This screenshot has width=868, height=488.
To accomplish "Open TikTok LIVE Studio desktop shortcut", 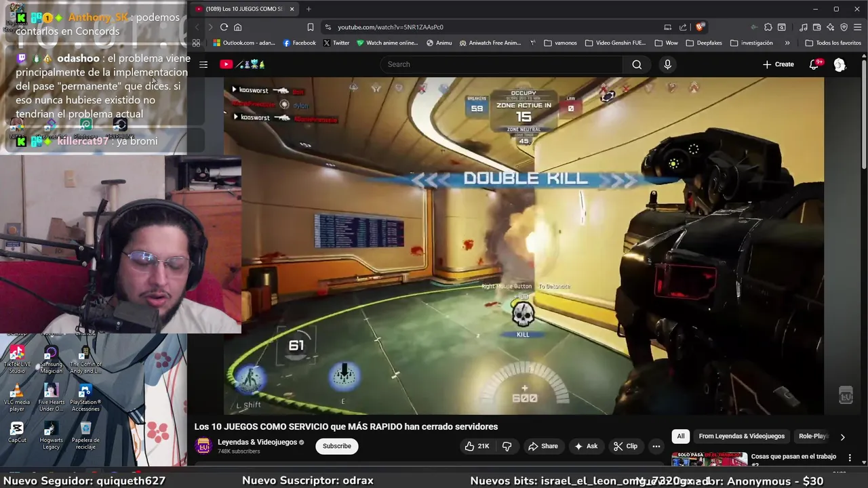I will [x=17, y=359].
